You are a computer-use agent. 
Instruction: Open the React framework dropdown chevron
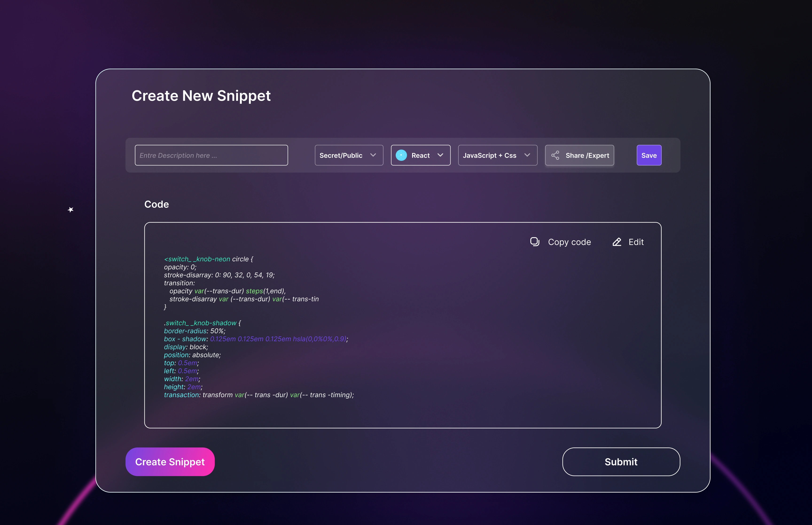[440, 155]
